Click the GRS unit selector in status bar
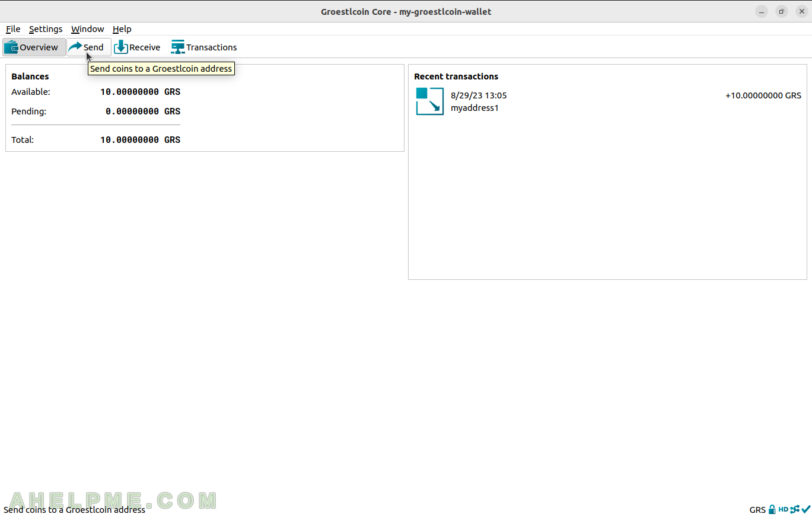This screenshot has height=517, width=812. 757,510
